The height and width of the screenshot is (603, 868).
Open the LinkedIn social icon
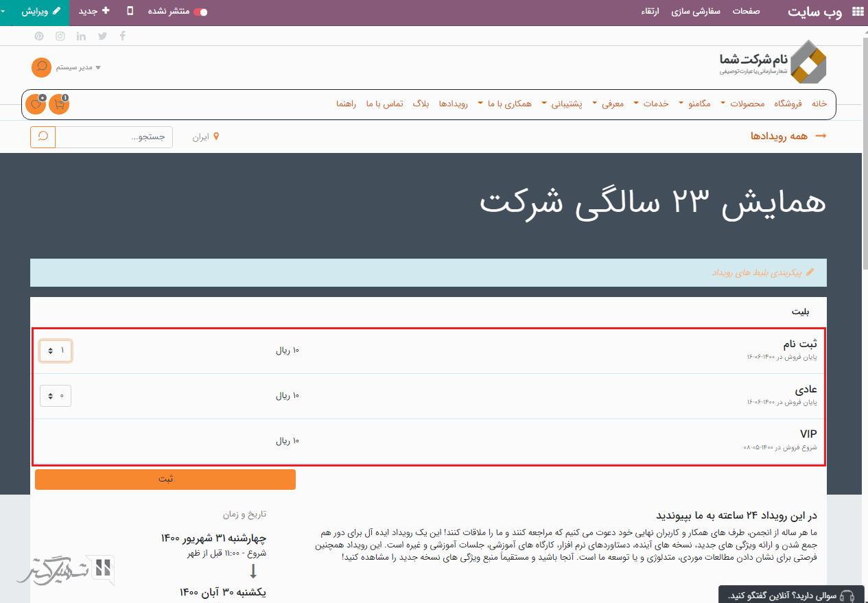(82, 36)
